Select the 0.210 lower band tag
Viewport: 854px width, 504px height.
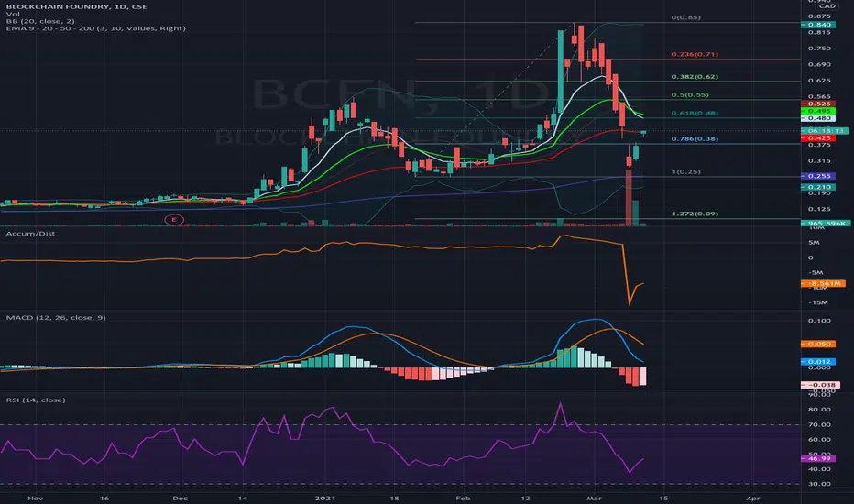pyautogui.click(x=818, y=188)
